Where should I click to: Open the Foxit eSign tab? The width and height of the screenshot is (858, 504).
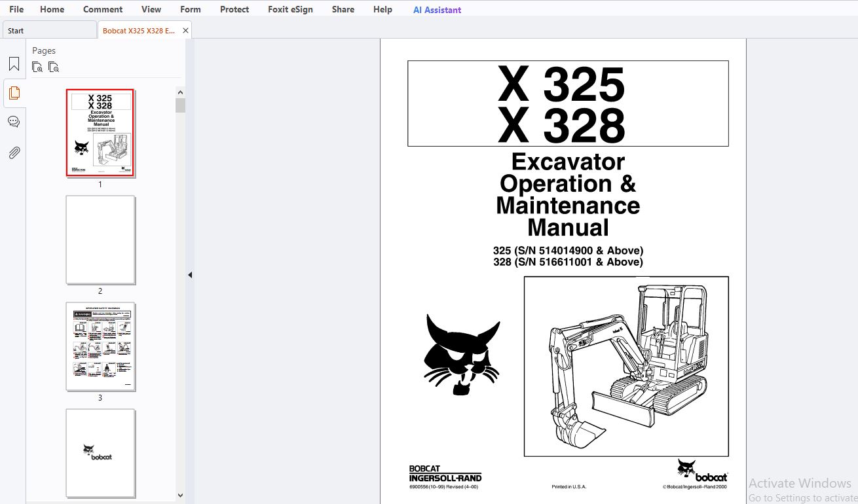pyautogui.click(x=290, y=9)
